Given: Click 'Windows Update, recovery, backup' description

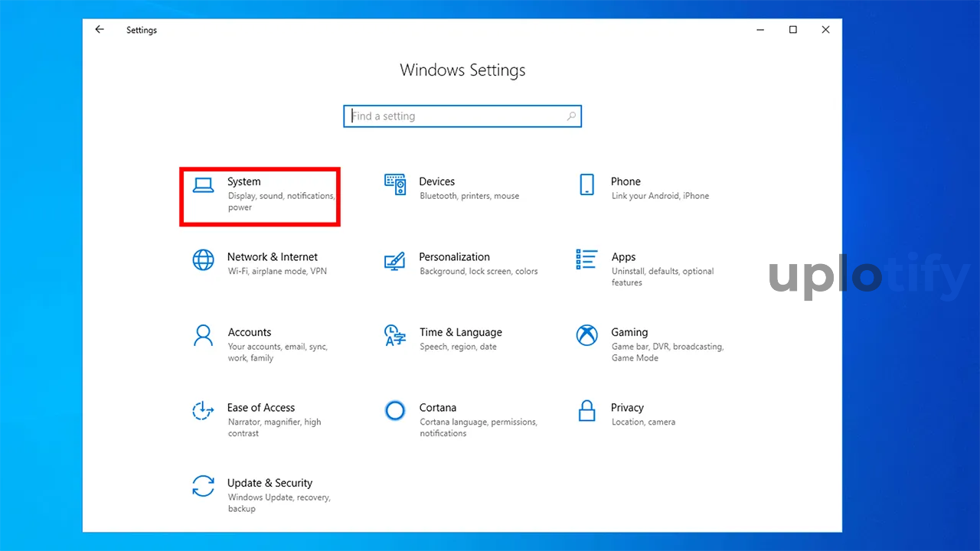Looking at the screenshot, I should click(279, 503).
